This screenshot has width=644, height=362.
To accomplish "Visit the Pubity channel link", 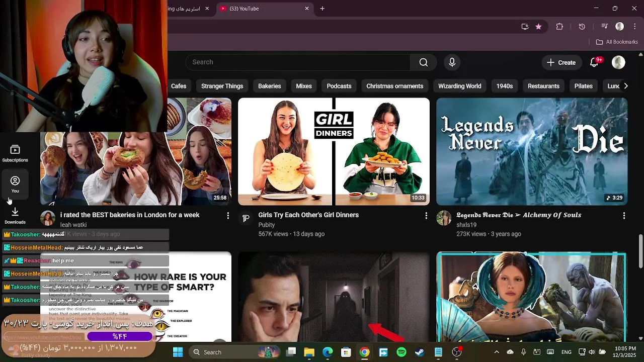I will pyautogui.click(x=267, y=225).
